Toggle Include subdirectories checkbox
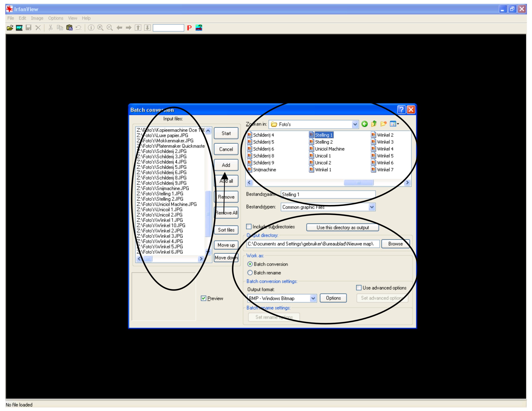This screenshot has width=532, height=411. (249, 227)
